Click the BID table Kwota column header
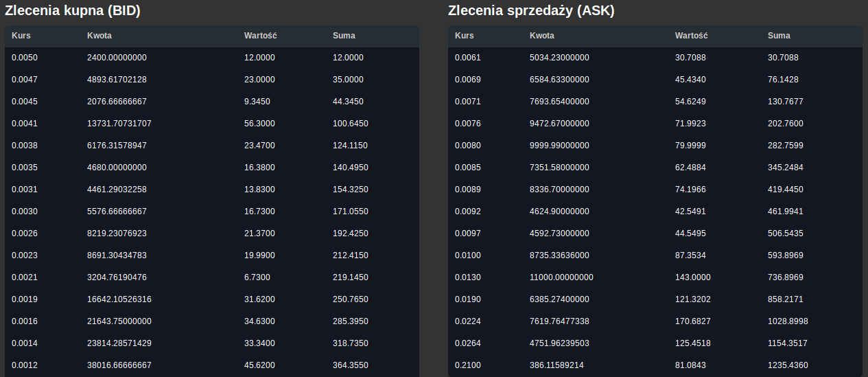The image size is (868, 377). 99,36
